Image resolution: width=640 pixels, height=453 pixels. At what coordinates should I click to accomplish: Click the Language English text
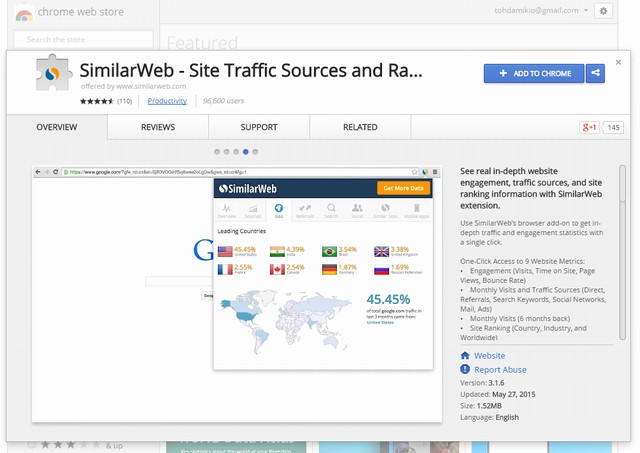pyautogui.click(x=489, y=417)
